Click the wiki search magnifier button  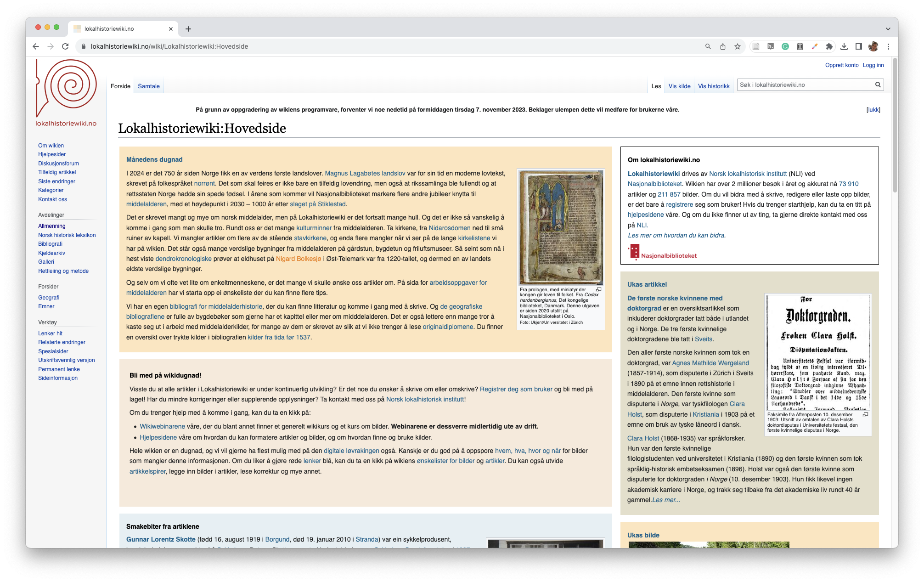coord(878,85)
